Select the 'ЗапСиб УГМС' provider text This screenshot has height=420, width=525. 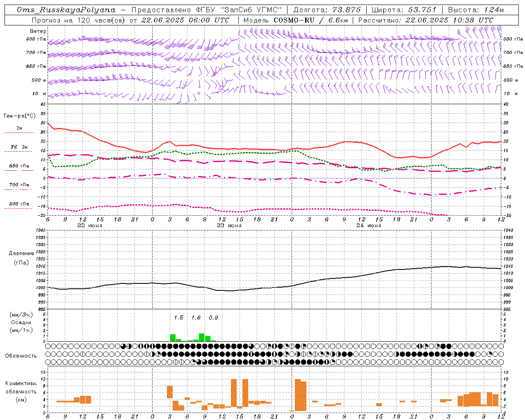click(x=251, y=10)
